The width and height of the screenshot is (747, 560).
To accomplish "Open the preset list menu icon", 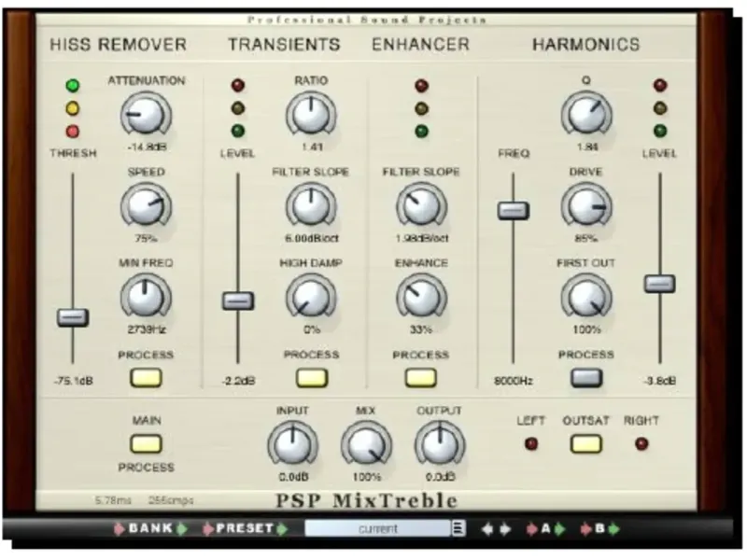I will click(458, 528).
